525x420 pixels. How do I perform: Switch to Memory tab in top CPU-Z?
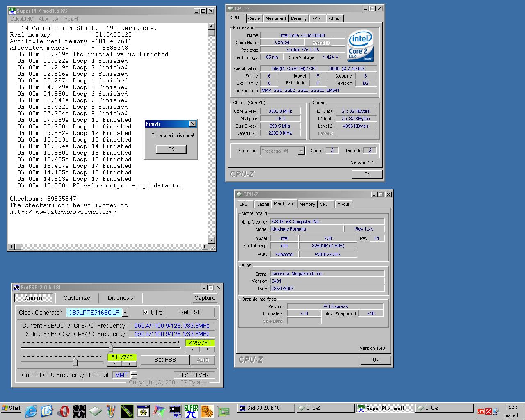299,18
